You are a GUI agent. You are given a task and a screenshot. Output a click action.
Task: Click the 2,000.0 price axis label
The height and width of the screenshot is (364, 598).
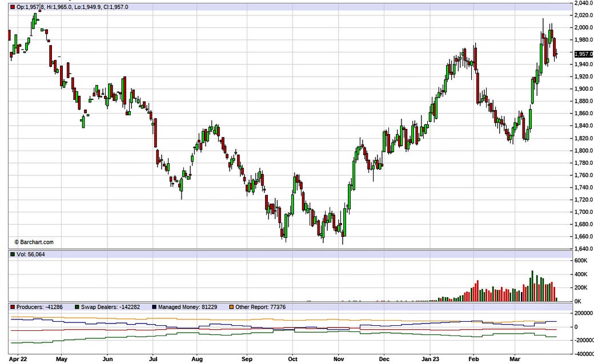584,27
